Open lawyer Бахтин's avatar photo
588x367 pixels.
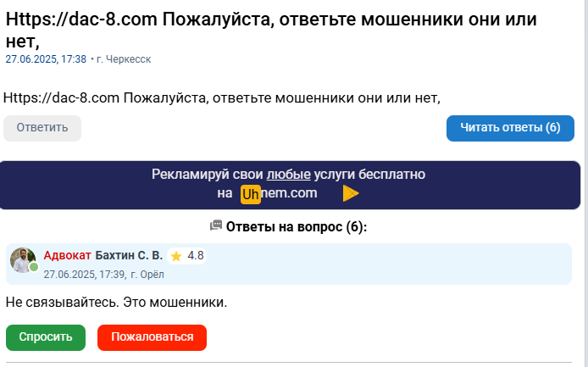click(22, 259)
